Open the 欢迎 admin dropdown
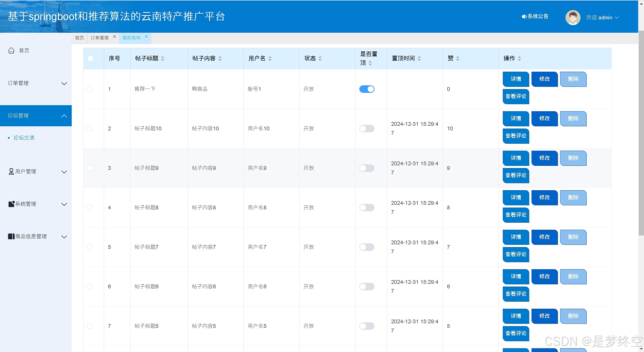644x352 pixels. tap(602, 18)
